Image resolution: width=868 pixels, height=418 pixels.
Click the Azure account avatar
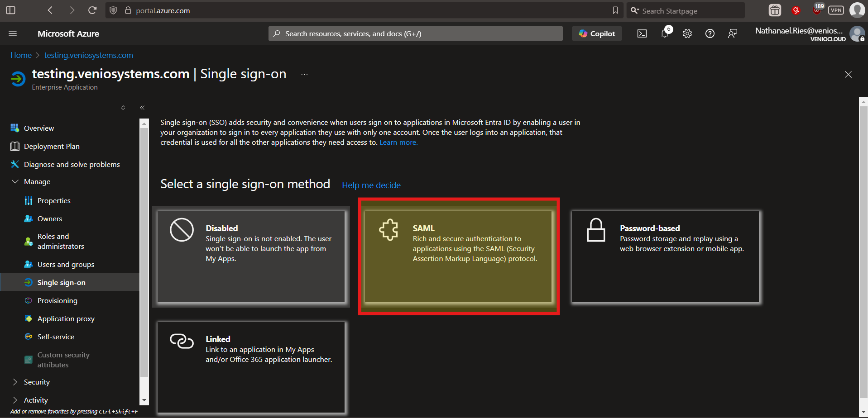point(857,33)
